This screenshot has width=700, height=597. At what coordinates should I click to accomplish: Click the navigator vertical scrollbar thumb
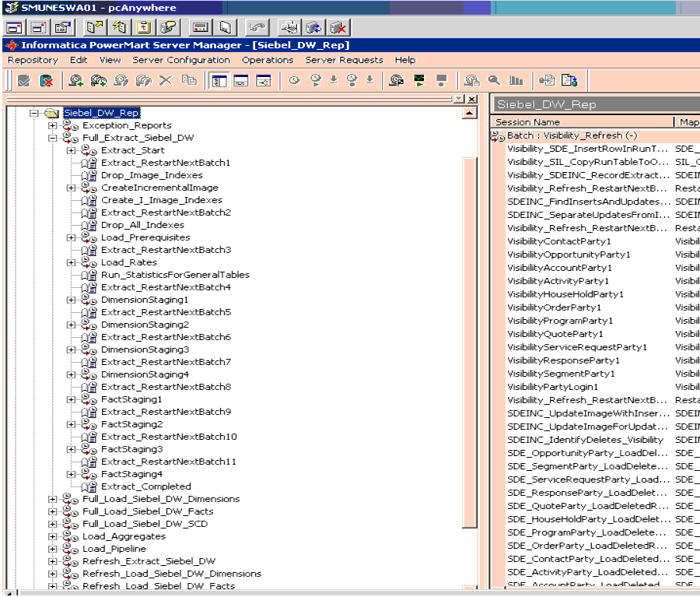469,342
